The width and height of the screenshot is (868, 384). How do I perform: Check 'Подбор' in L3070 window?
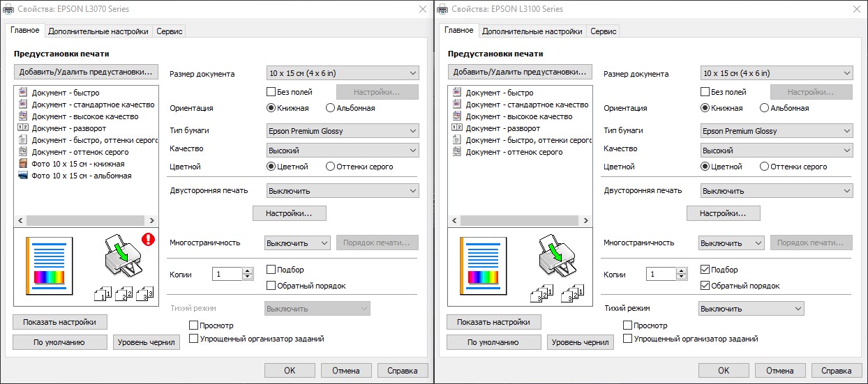click(x=272, y=270)
